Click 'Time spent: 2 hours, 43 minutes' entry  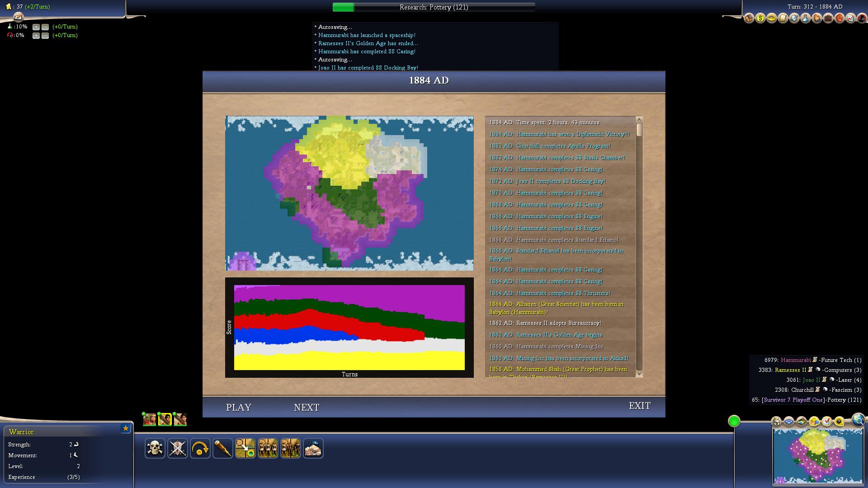pyautogui.click(x=544, y=122)
